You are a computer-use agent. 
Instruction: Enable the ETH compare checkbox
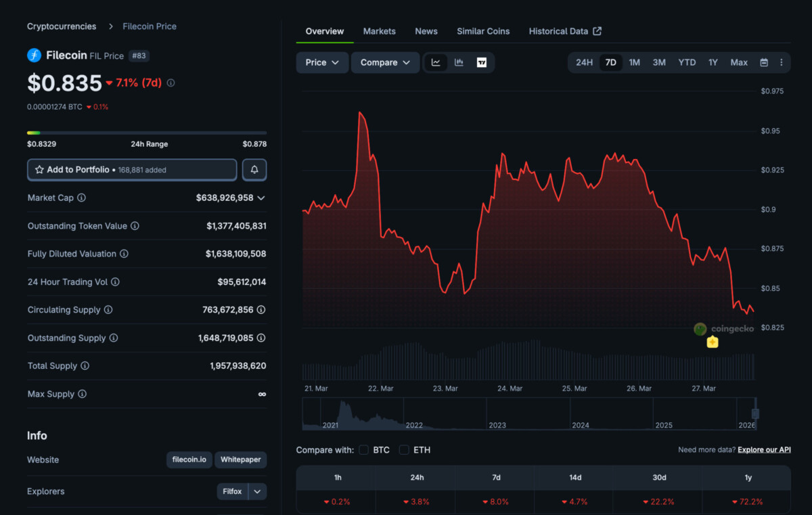404,450
